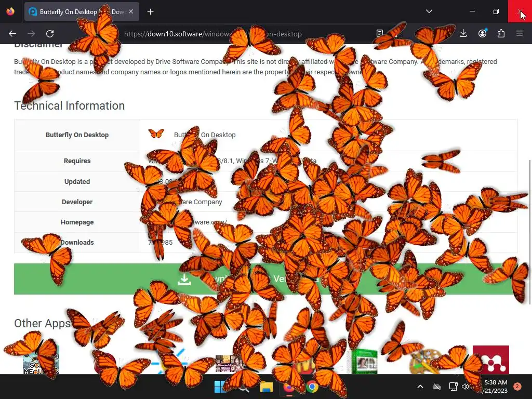Open the notification center badge
Viewport: 532px width, 399px height.
point(517,387)
